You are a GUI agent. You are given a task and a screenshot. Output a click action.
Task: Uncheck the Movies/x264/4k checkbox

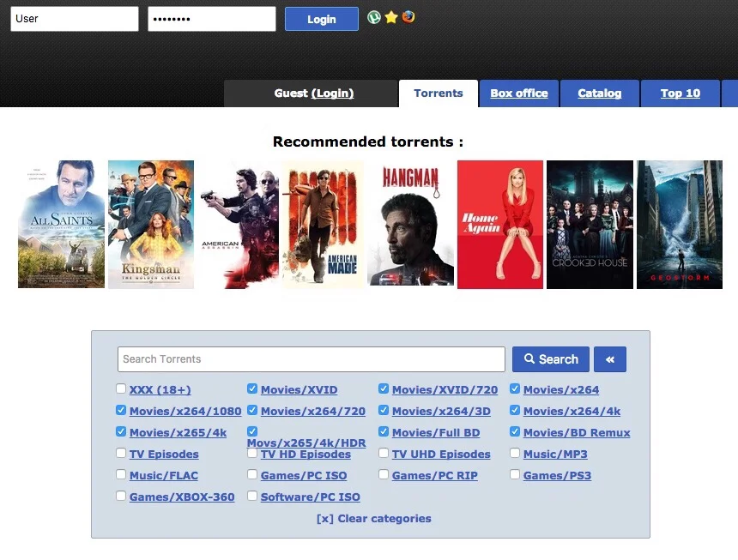click(x=515, y=410)
